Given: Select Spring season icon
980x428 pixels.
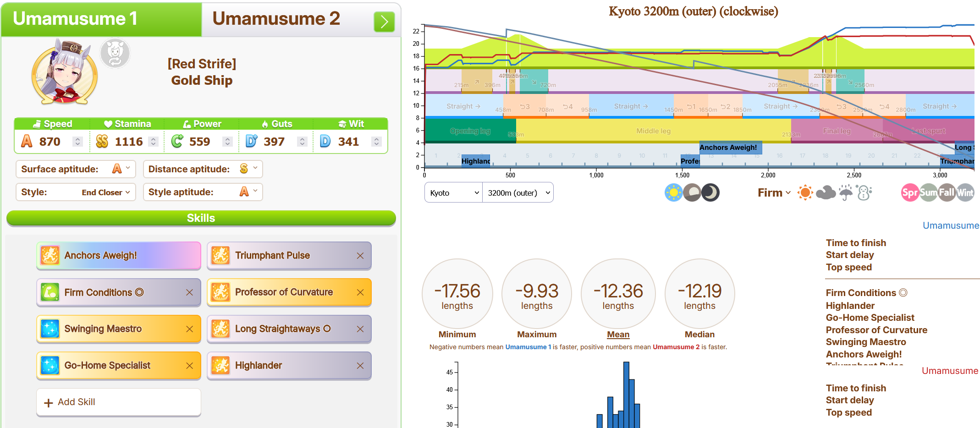Looking at the screenshot, I should click(x=910, y=193).
